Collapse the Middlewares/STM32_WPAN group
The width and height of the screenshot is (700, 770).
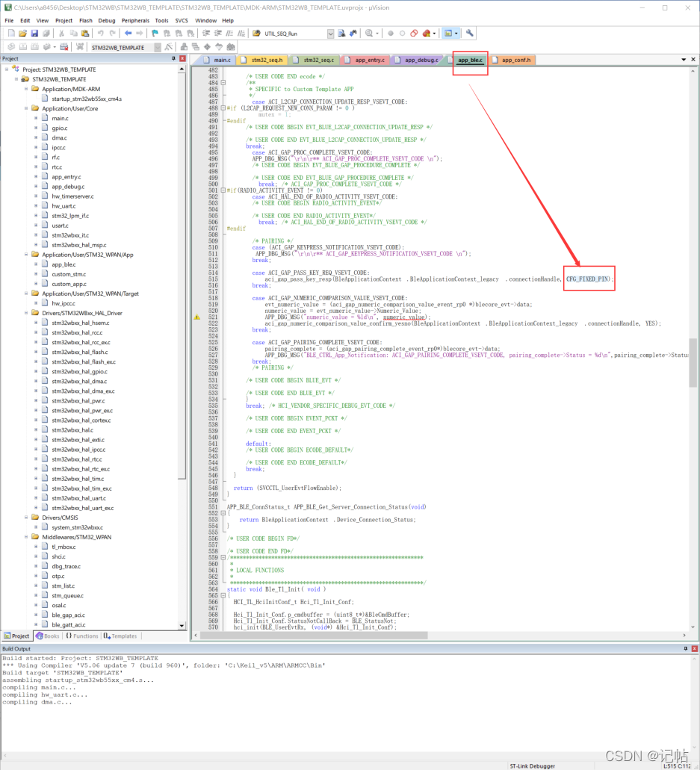(26, 537)
